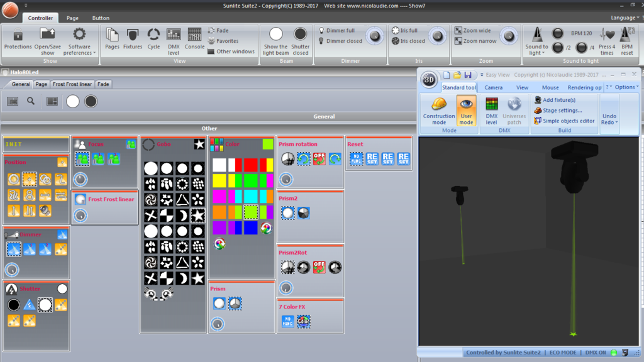Set Dimmer full
This screenshot has height=362, width=644.
click(336, 30)
